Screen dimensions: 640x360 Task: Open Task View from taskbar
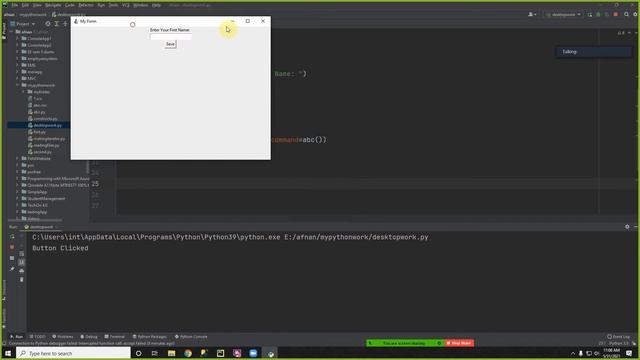point(155,353)
